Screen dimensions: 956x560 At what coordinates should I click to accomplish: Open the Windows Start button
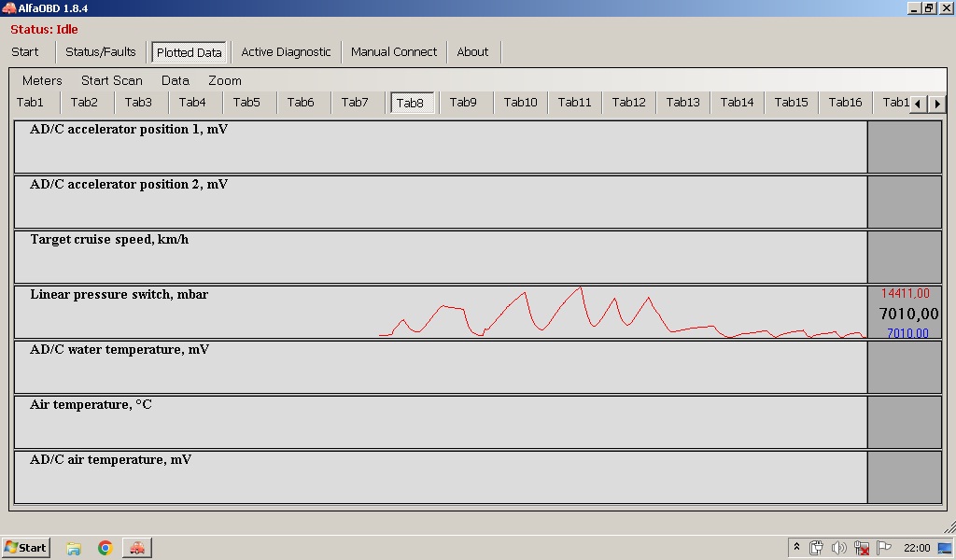pyautogui.click(x=25, y=548)
